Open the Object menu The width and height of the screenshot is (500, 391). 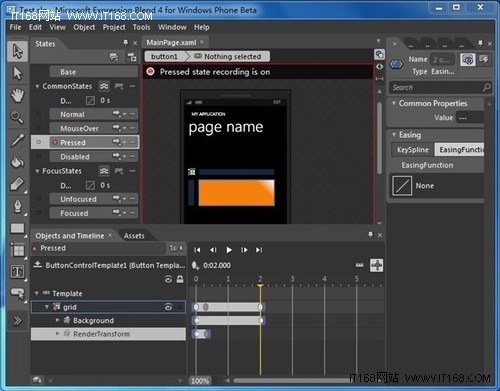(84, 27)
